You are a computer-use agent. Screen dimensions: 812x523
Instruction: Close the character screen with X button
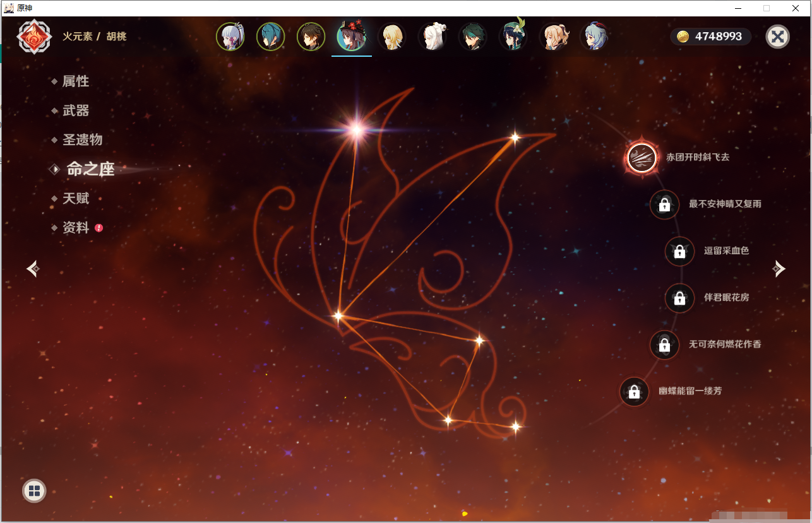[x=778, y=37]
